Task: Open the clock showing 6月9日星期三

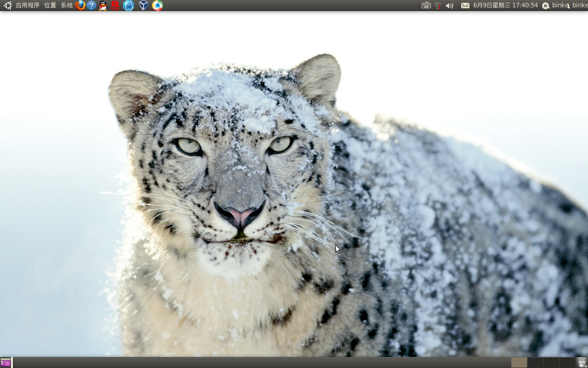Action: click(505, 6)
